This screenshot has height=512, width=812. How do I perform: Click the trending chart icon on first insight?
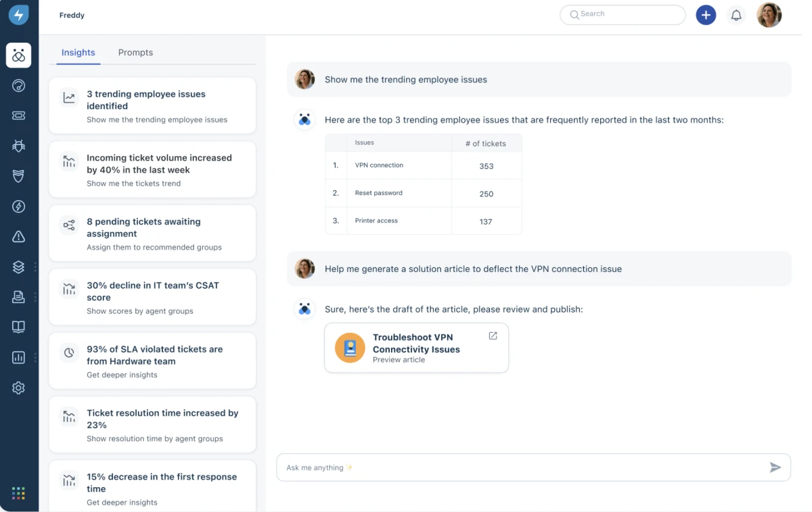click(69, 97)
